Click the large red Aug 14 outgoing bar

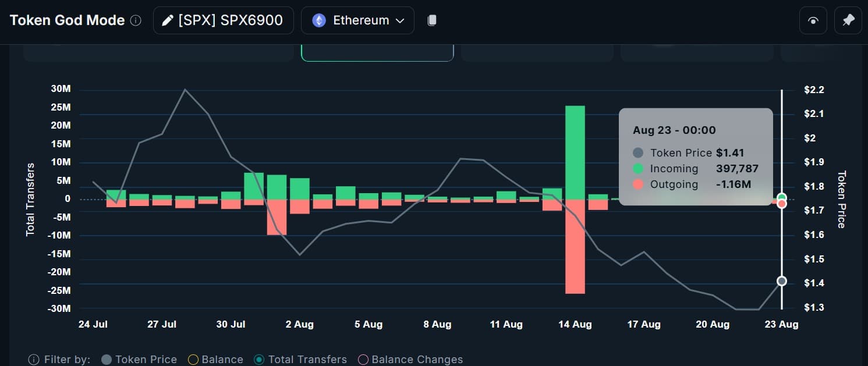(x=575, y=246)
